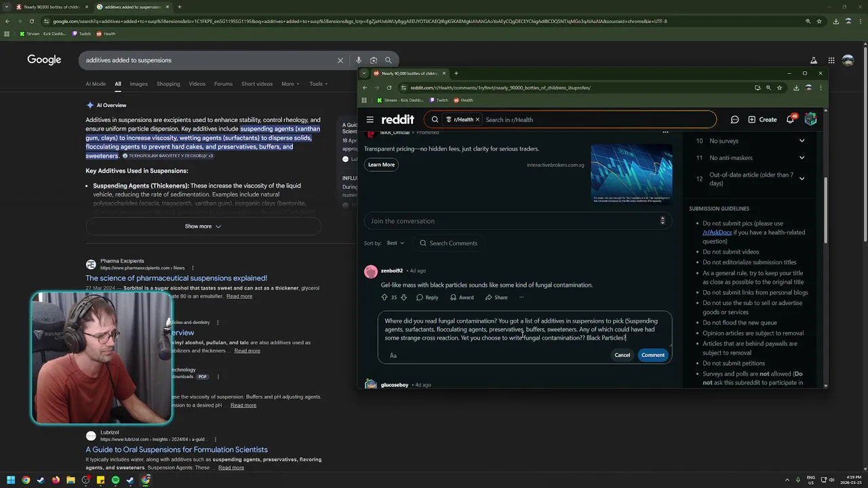Screen dimensions: 868x488
Task: Click Learn More on promoted ad
Action: click(x=381, y=165)
